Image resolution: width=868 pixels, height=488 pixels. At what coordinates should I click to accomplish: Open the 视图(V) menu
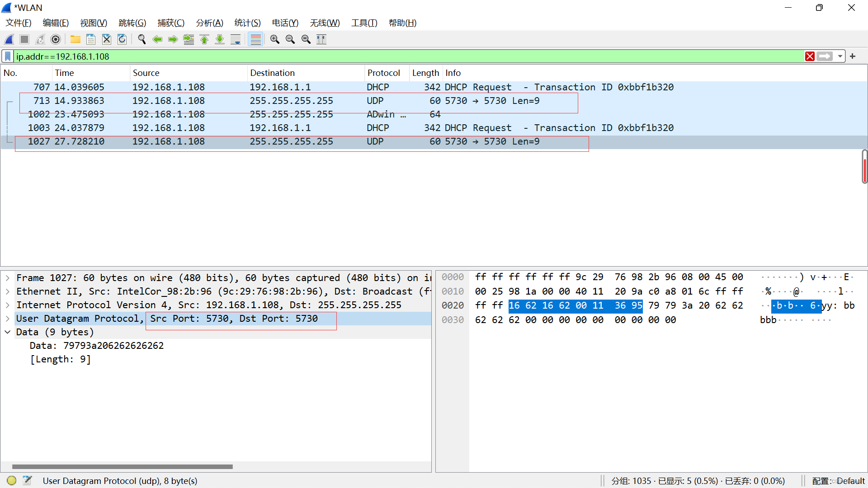click(x=94, y=23)
